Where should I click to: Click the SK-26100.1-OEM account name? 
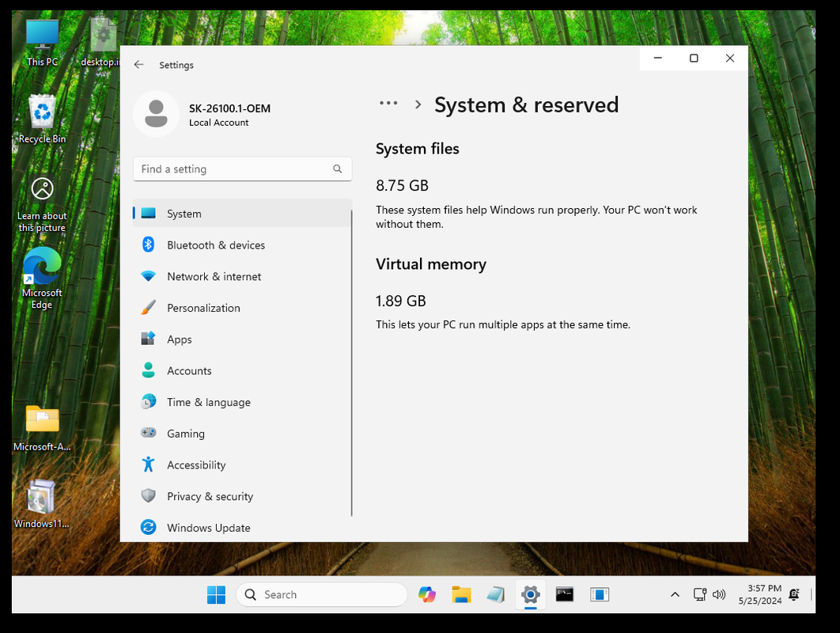coord(230,108)
